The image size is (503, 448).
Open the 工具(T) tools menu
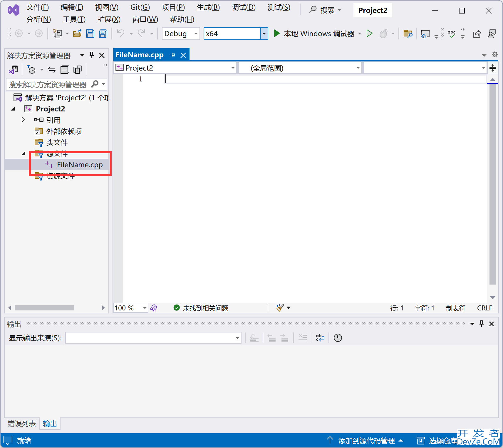74,19
